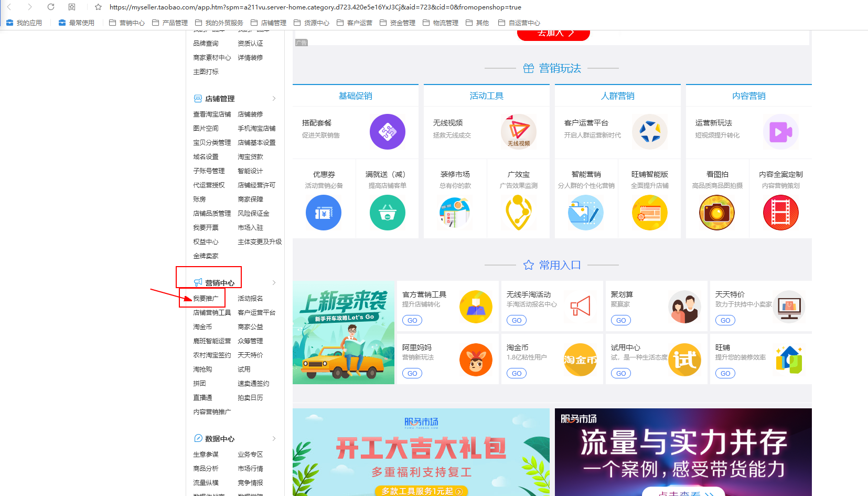Open 智能营销 folder icon
The height and width of the screenshot is (496, 868).
point(585,213)
